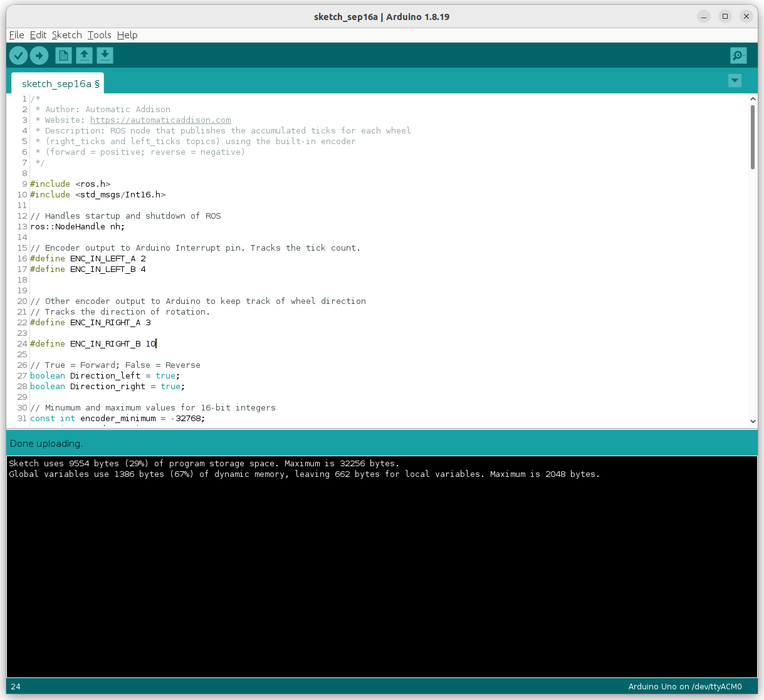Screen dimensions: 764x700
Task: Open the tab options dropdown arrow
Action: tap(735, 81)
